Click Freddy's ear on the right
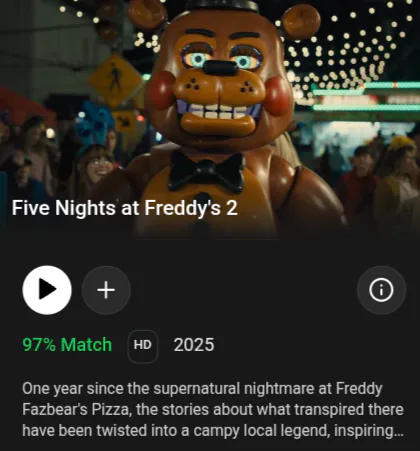420x451 pixels. pos(300,22)
